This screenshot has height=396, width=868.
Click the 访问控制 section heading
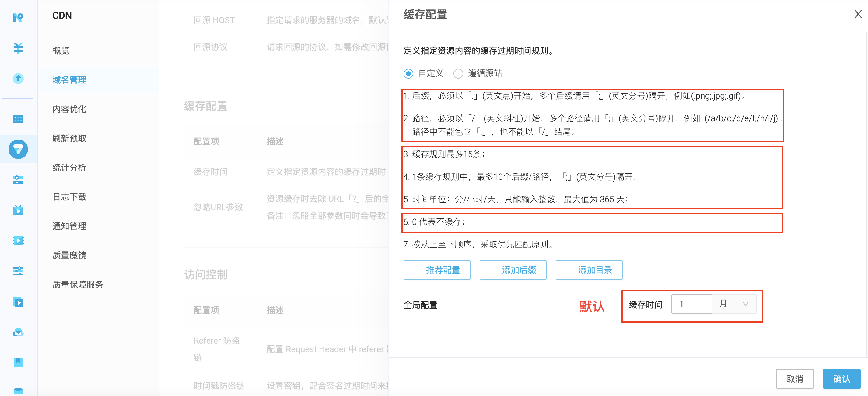pos(205,274)
